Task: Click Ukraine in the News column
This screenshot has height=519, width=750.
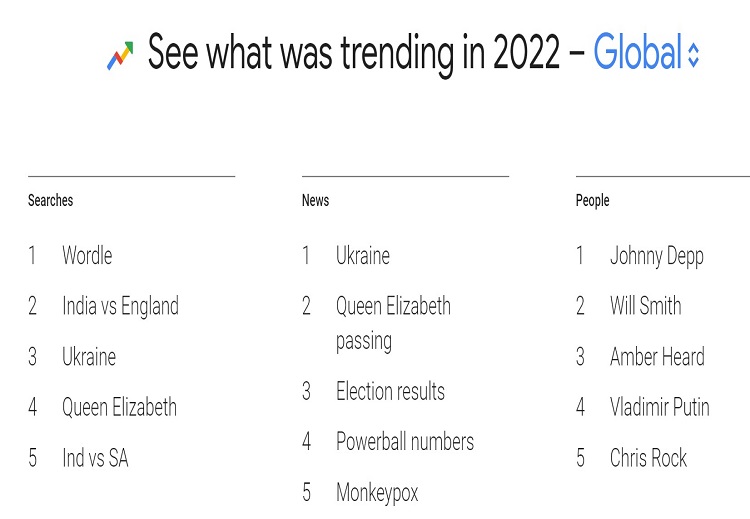Action: click(363, 255)
